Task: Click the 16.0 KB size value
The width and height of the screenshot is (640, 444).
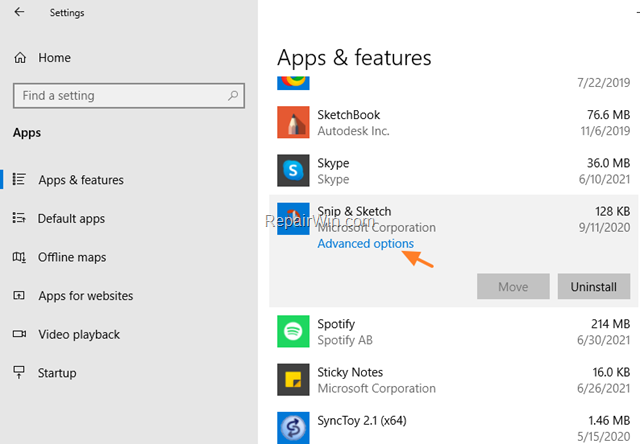Action: pyautogui.click(x=611, y=372)
